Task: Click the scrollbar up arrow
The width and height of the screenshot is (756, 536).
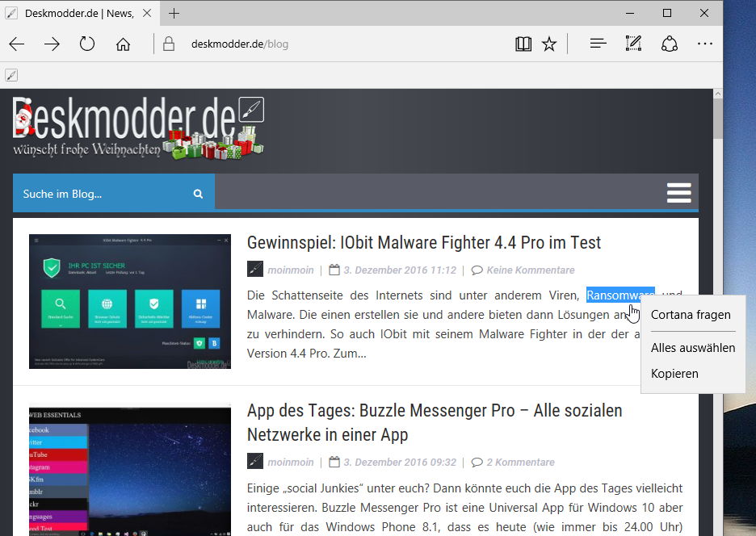Action: click(x=718, y=94)
